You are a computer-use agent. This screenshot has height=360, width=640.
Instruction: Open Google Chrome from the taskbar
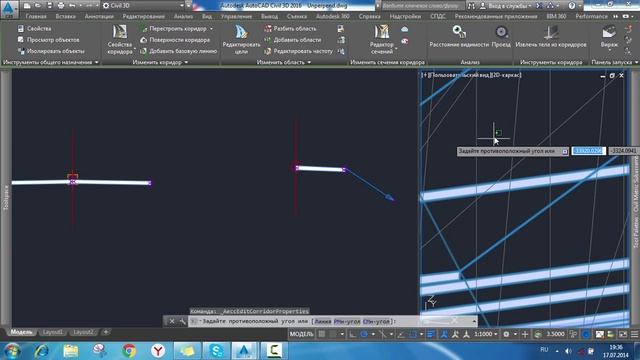tap(129, 351)
